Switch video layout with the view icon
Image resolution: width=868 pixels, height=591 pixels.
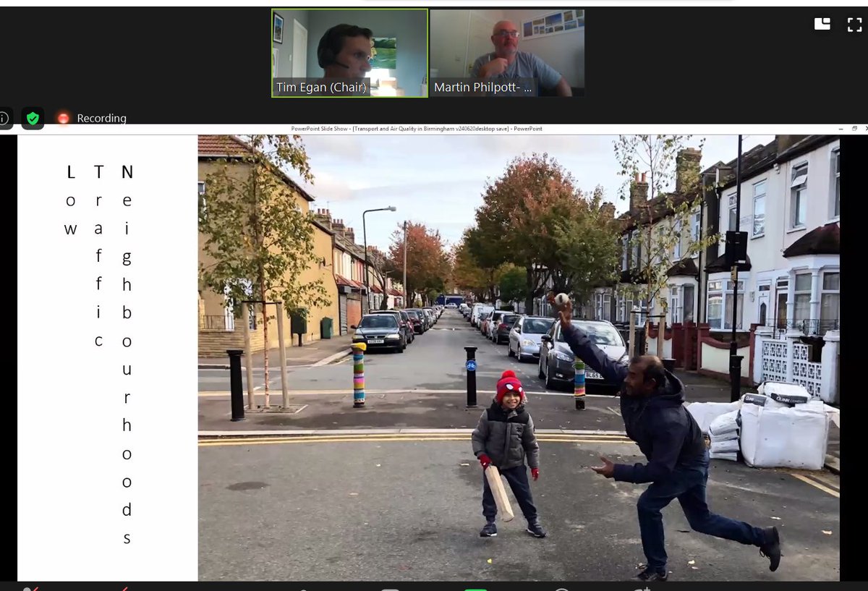(822, 24)
